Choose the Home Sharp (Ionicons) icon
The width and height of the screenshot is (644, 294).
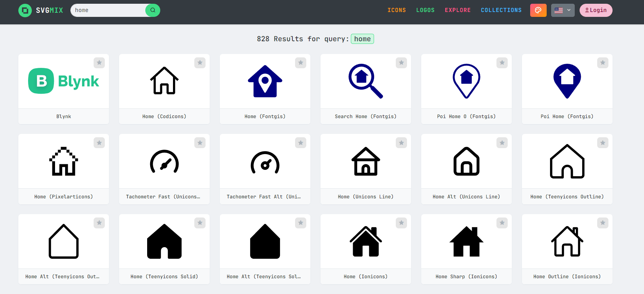click(466, 241)
